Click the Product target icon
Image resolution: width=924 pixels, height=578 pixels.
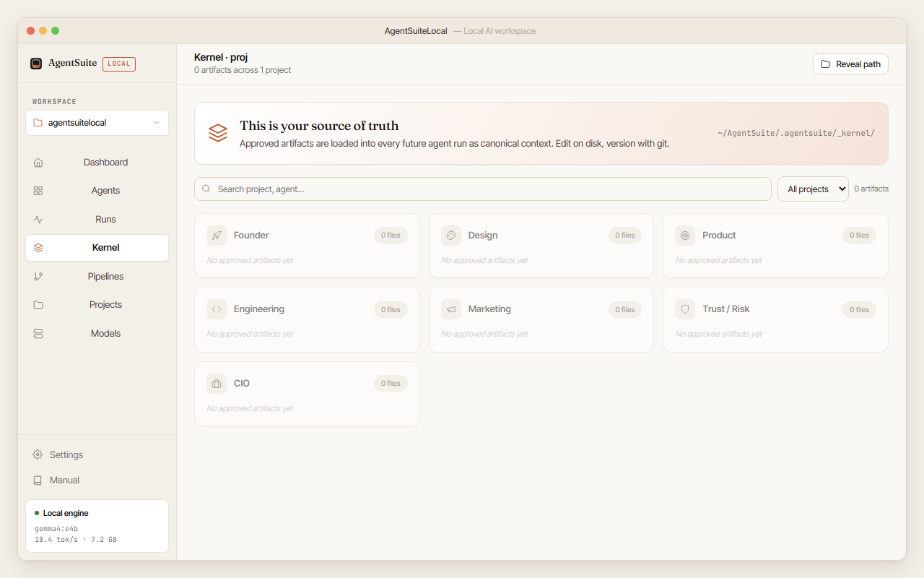(x=685, y=236)
